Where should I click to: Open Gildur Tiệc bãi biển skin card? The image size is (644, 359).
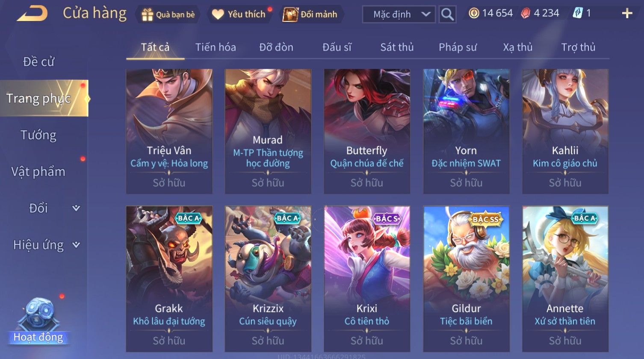coord(466,279)
